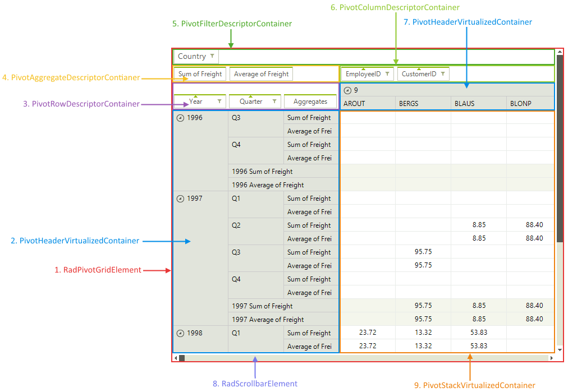Click the filter icon on the EmployeeID field
Screen dimensions: 568x392
coord(387,73)
